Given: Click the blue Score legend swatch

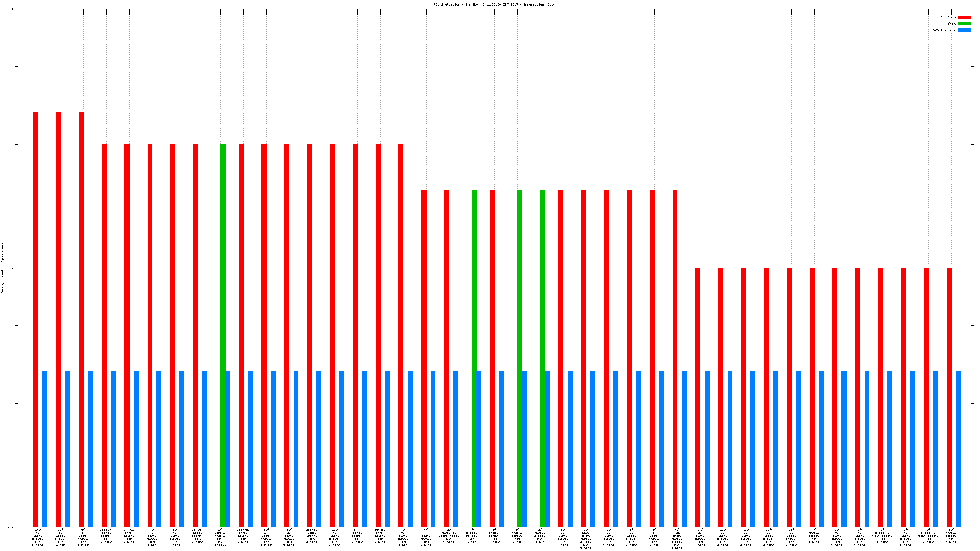Looking at the screenshot, I should 964,30.
